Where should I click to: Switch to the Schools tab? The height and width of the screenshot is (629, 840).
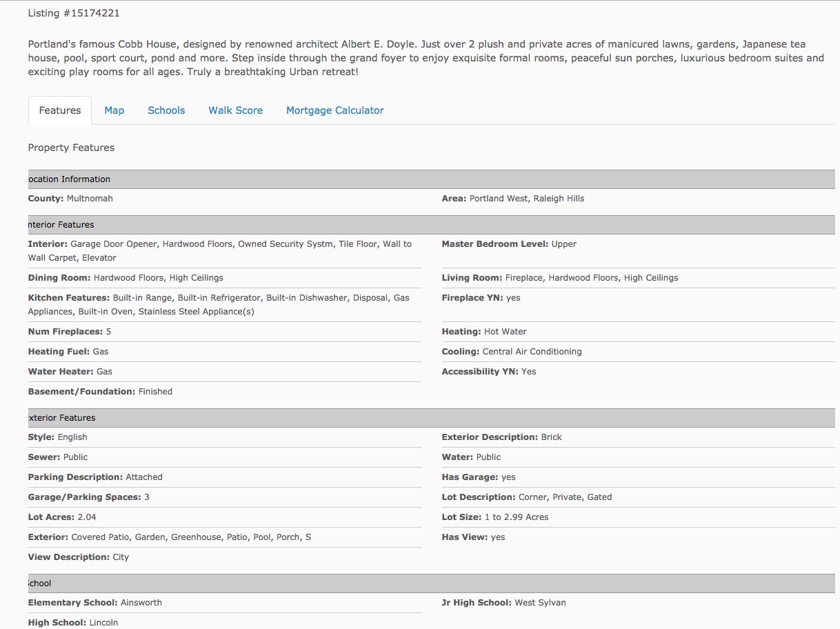[166, 110]
